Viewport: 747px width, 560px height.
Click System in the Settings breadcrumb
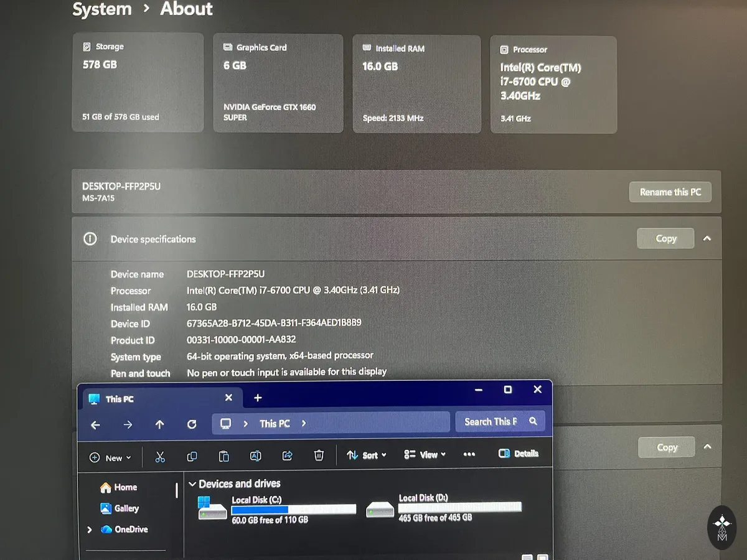102,9
